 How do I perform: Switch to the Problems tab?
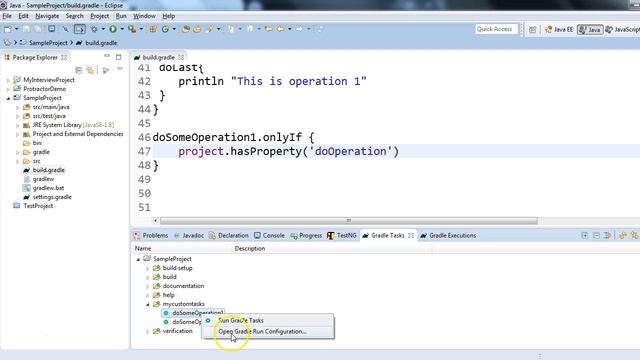[151, 236]
